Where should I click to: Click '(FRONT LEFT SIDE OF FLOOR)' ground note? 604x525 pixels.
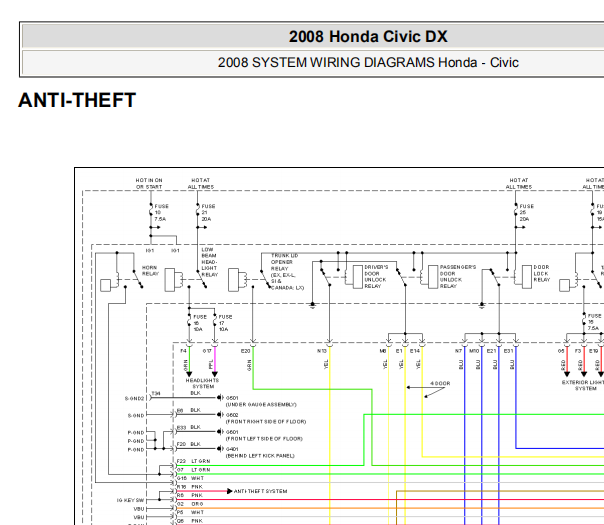coord(264,438)
